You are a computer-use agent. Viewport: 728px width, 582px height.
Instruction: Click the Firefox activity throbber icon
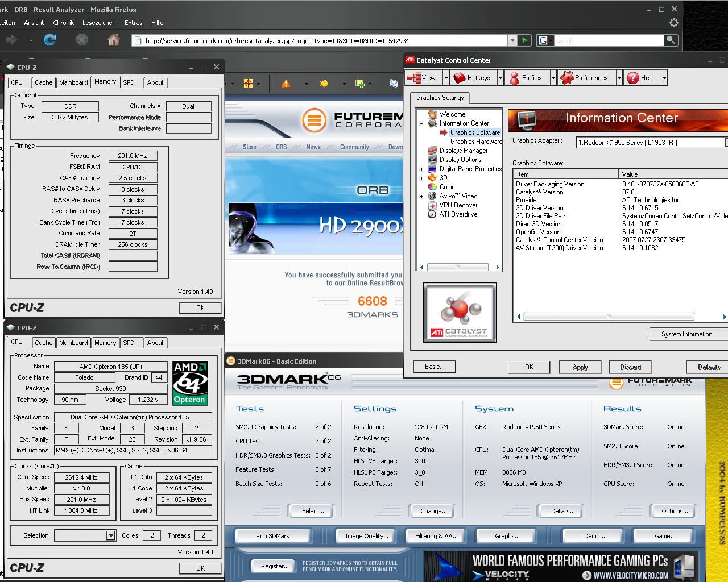click(x=674, y=23)
